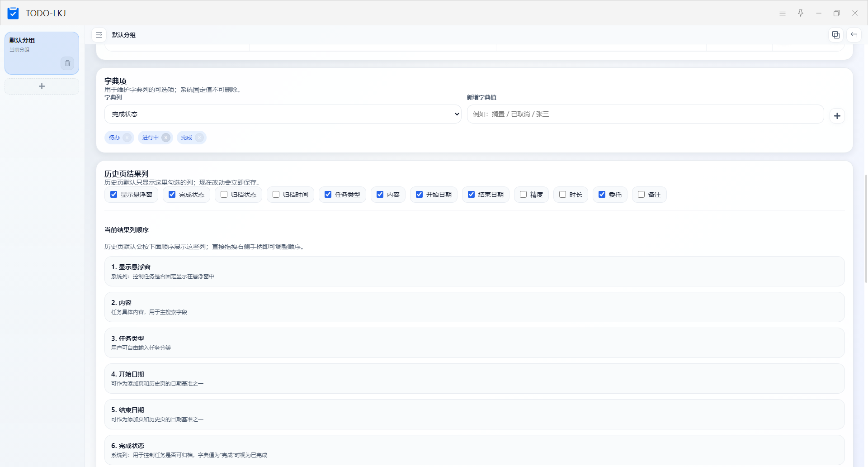The image size is (868, 467).
Task: Uncheck the 结束日期 checkbox
Action: click(472, 195)
